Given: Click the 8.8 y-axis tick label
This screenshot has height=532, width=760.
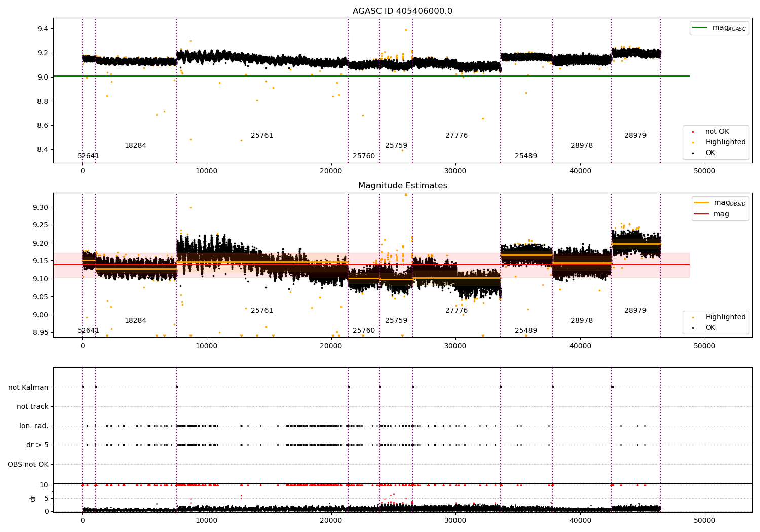Looking at the screenshot, I should coord(43,101).
